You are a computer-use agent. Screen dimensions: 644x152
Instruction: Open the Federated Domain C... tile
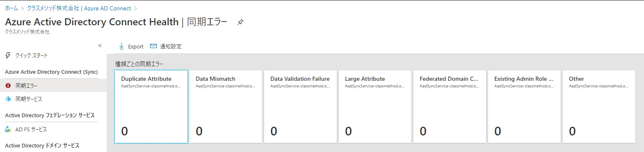pos(450,106)
